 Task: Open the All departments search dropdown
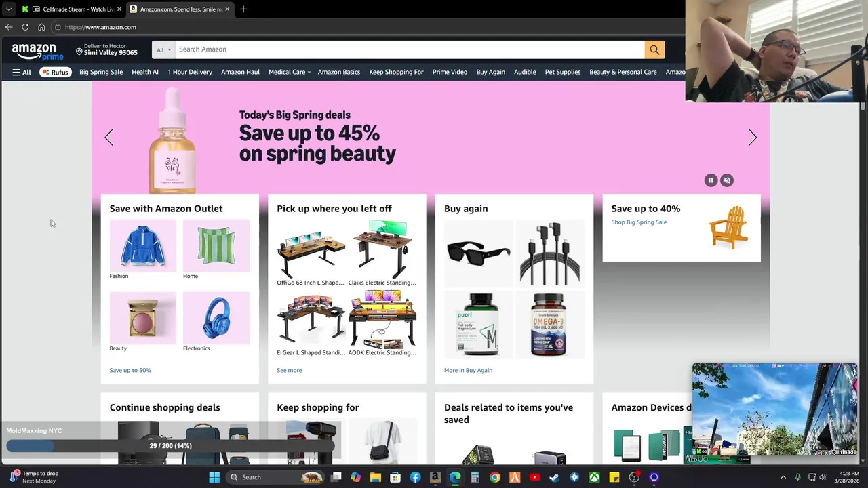(163, 49)
